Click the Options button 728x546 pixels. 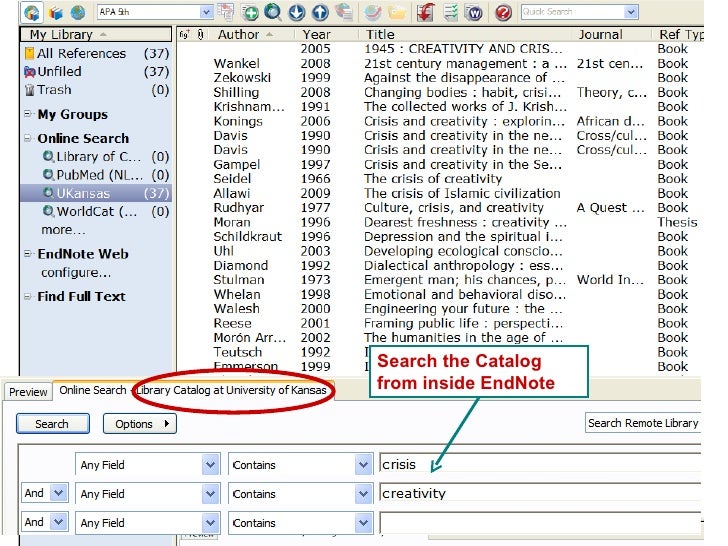coord(139,424)
